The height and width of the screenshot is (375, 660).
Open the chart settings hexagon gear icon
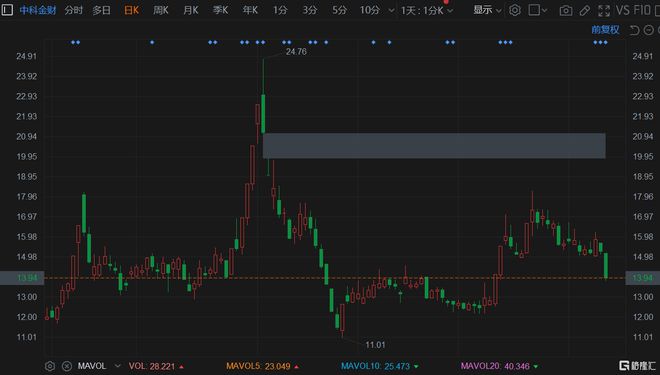[514, 10]
